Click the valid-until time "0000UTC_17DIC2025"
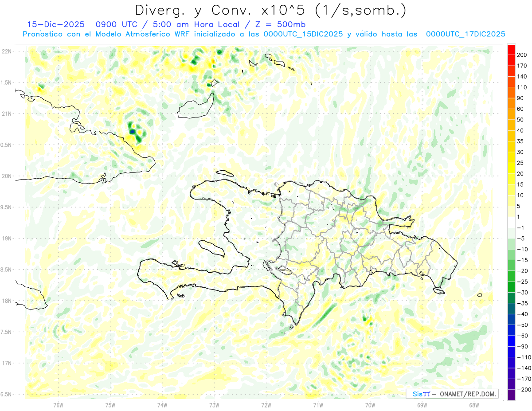The width and height of the screenshot is (532, 411). (x=465, y=34)
